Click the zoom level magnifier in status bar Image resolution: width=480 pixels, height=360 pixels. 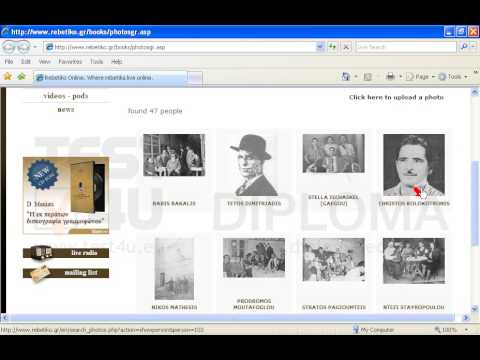437,330
